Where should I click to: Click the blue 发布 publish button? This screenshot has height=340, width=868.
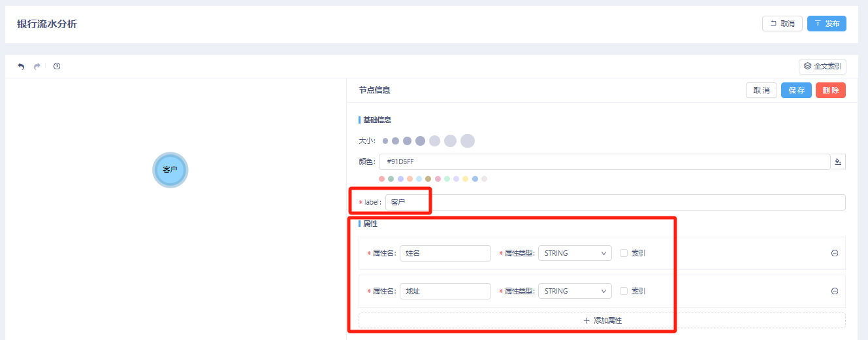pyautogui.click(x=827, y=24)
